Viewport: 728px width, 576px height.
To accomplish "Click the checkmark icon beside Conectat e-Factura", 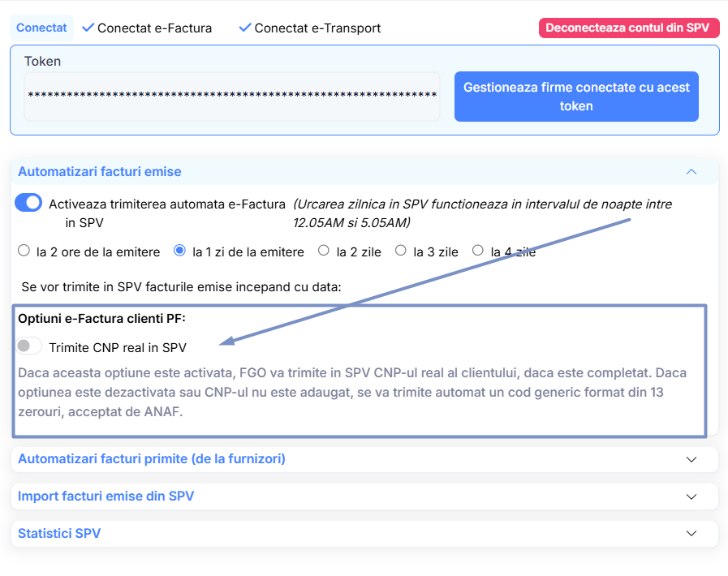I will click(88, 28).
